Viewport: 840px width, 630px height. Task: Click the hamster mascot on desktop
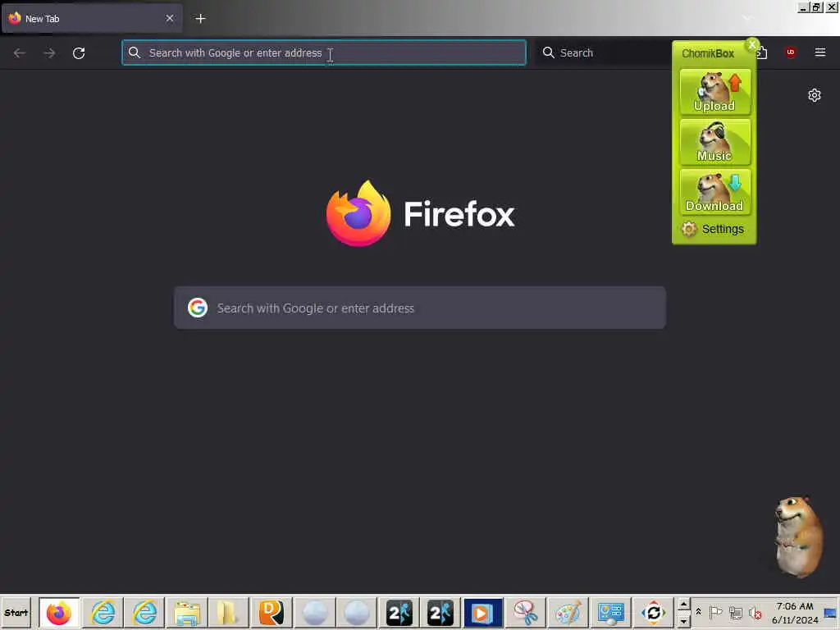point(799,536)
